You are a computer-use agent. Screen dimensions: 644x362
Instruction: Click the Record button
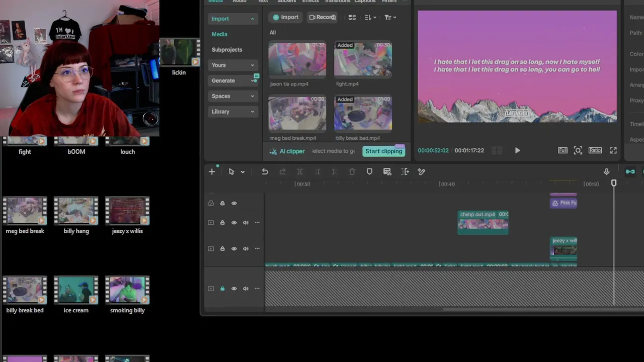coord(322,18)
